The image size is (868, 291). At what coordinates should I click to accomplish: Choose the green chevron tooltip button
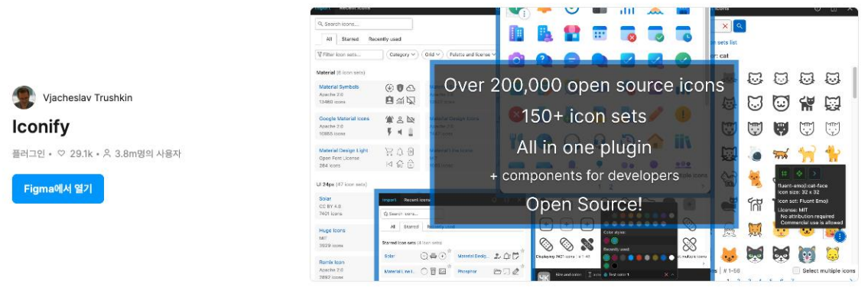(814, 173)
